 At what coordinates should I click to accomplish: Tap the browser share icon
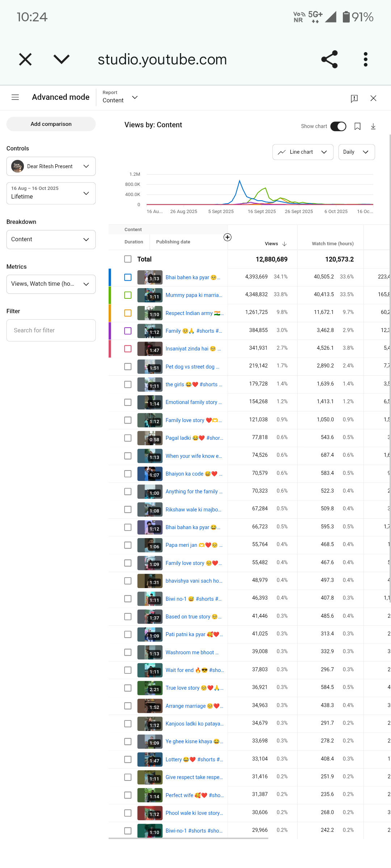pos(329,59)
